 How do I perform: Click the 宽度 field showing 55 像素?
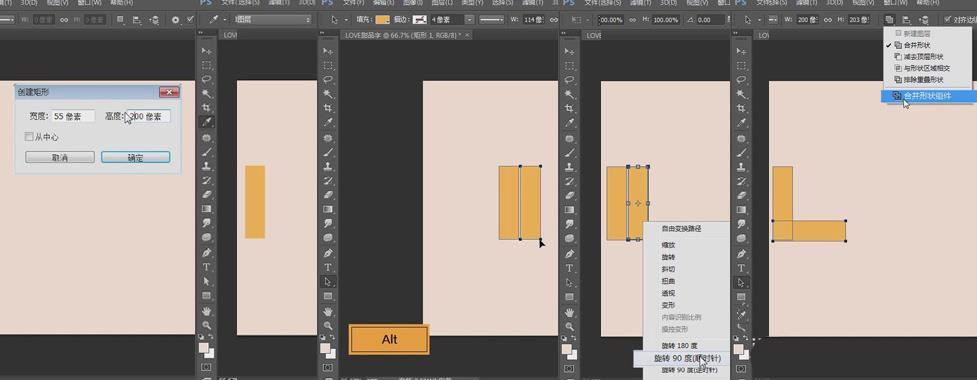72,116
